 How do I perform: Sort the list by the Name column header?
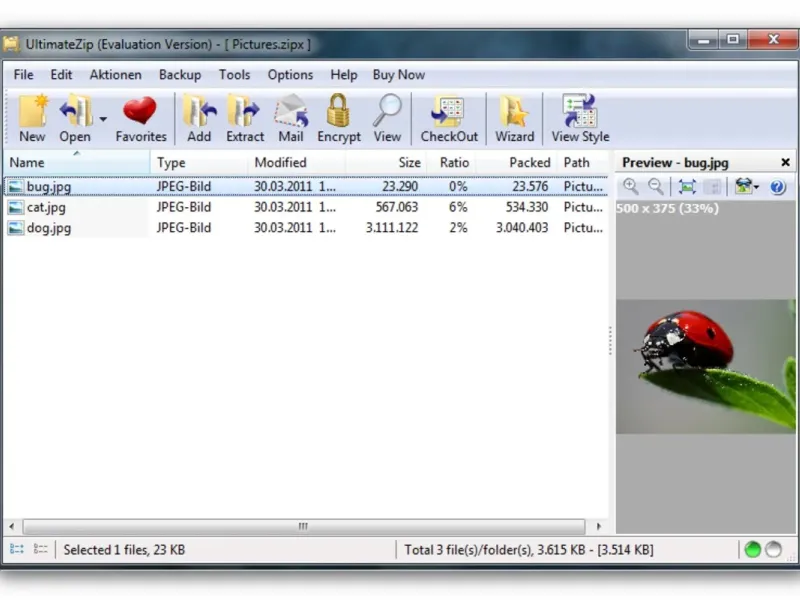coord(77,163)
